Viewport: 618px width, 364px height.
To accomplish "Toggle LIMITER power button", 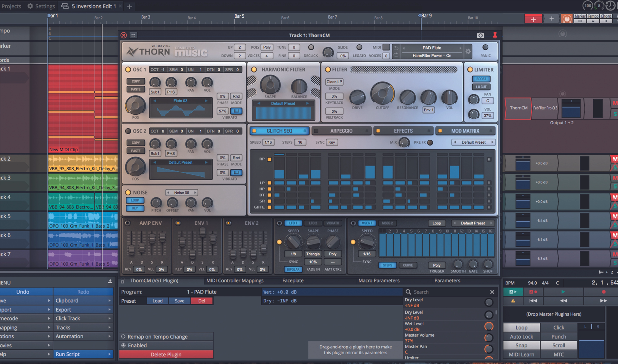I will click(x=470, y=69).
